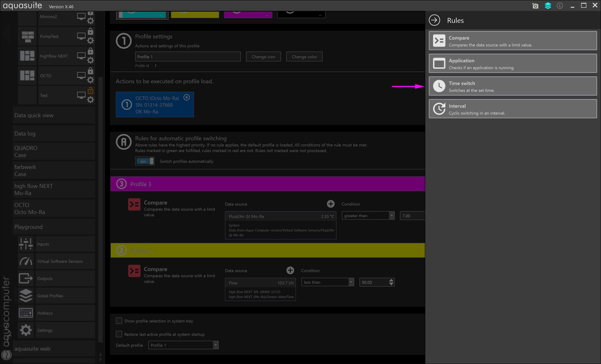Click the Change color button
The width and height of the screenshot is (601, 364).
304,57
